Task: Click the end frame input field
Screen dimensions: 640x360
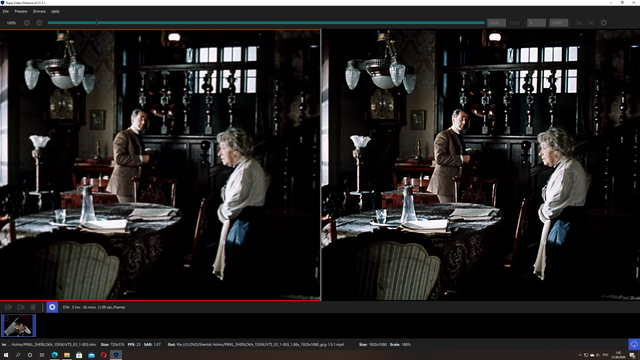Action: (x=558, y=23)
